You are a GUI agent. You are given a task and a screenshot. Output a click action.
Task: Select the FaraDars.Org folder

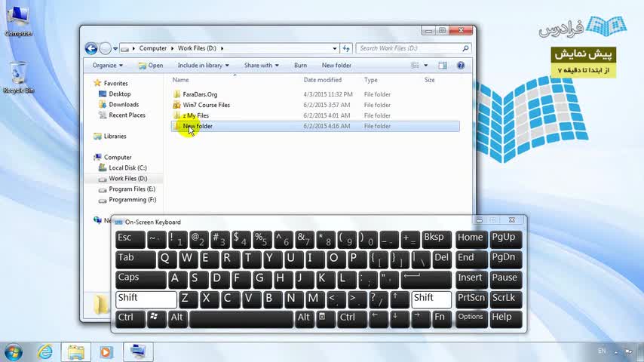click(x=200, y=94)
